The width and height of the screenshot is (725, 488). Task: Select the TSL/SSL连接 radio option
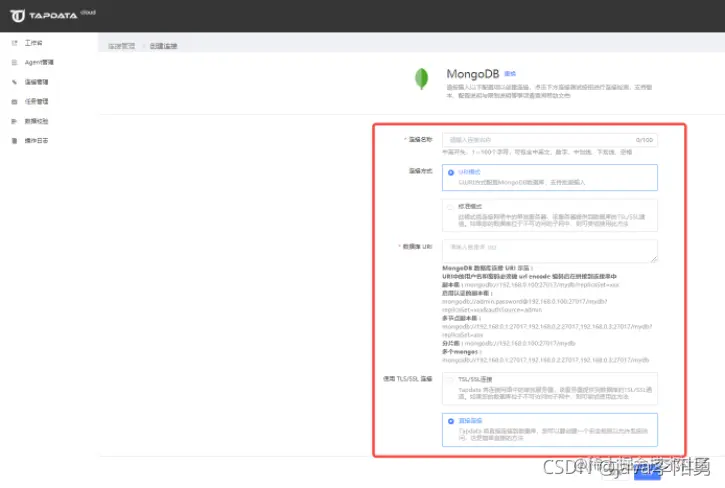(550, 389)
